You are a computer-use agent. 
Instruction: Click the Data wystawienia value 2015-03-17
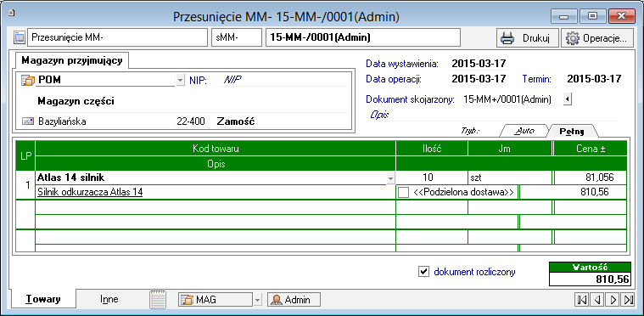click(479, 64)
